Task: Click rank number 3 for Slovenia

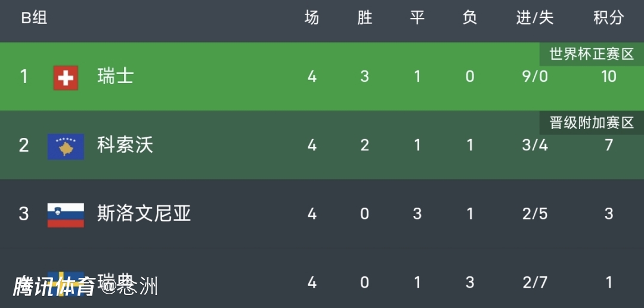Action: pyautogui.click(x=24, y=214)
